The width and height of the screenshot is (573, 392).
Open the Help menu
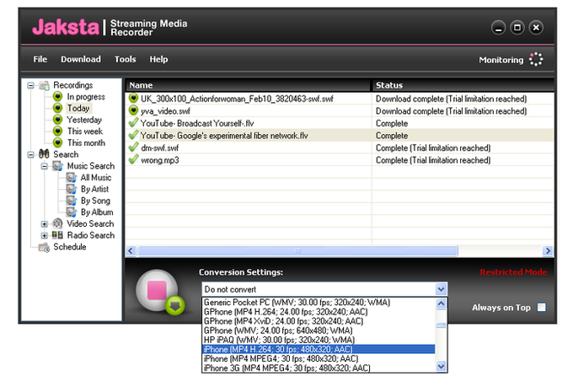click(x=158, y=59)
